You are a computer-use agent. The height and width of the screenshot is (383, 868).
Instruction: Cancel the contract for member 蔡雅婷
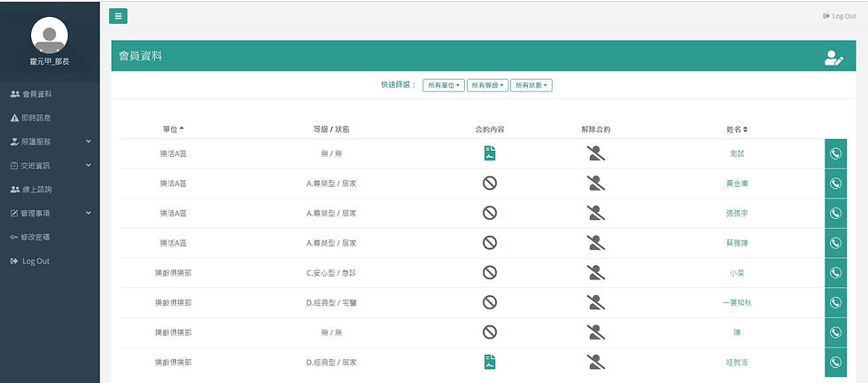[595, 243]
